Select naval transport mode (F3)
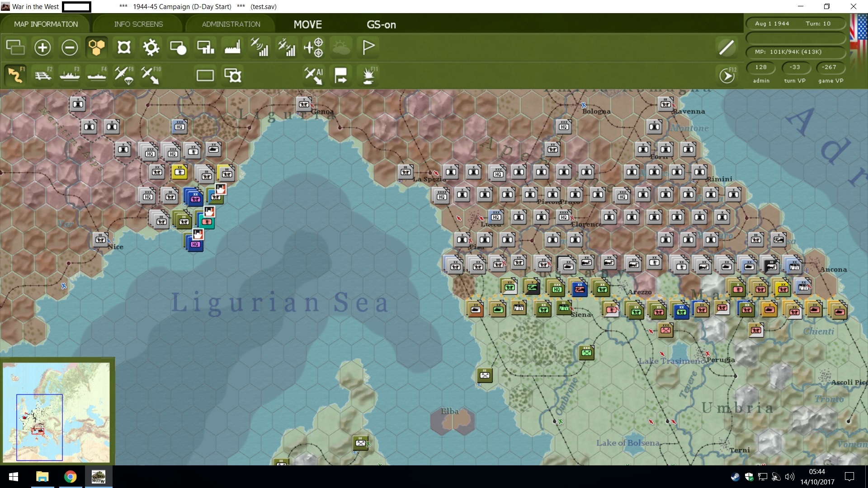The image size is (868, 488). pyautogui.click(x=70, y=75)
